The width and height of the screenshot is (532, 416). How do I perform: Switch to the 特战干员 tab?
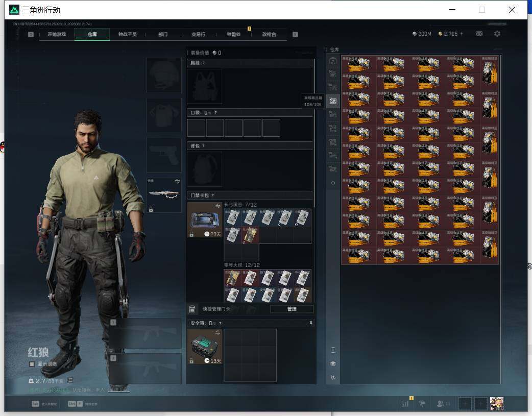coord(127,34)
